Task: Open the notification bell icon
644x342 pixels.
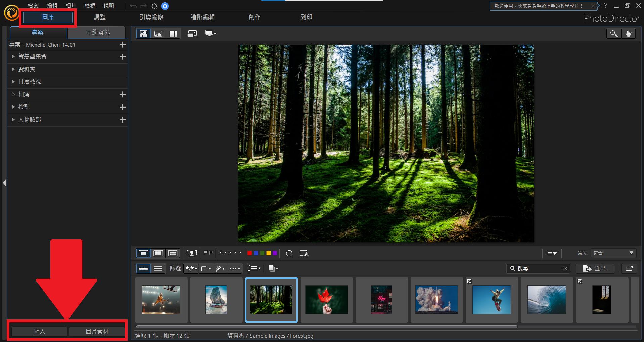Action: (165, 6)
